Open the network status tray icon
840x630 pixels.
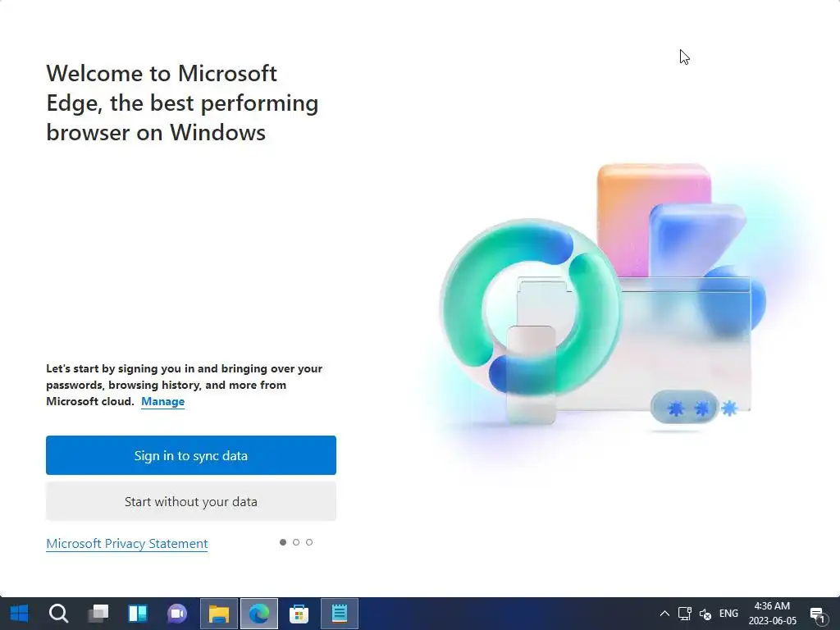[x=685, y=614]
